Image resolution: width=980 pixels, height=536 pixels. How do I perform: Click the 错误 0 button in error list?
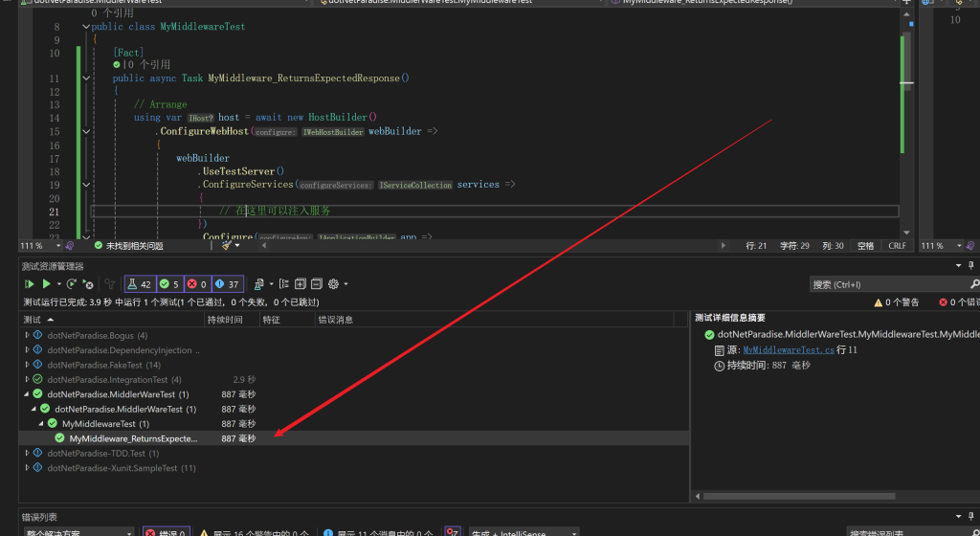tap(167, 533)
